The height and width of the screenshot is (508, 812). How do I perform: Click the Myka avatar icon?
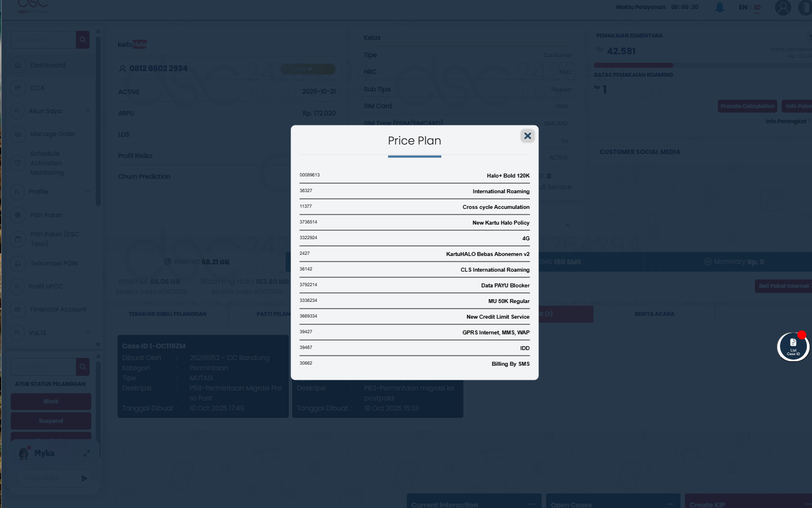(24, 453)
